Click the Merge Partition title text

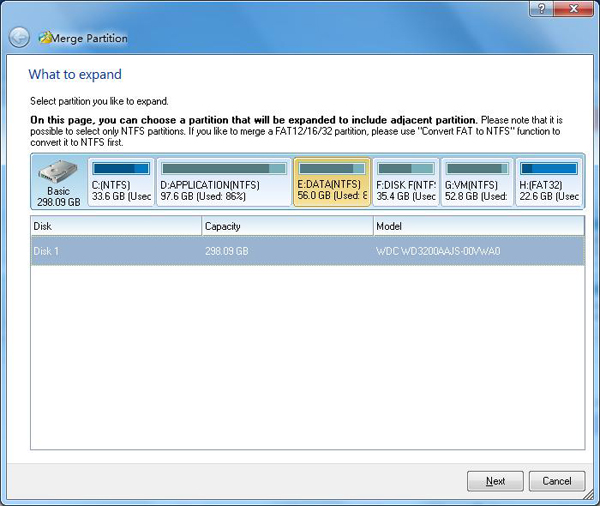(90, 38)
